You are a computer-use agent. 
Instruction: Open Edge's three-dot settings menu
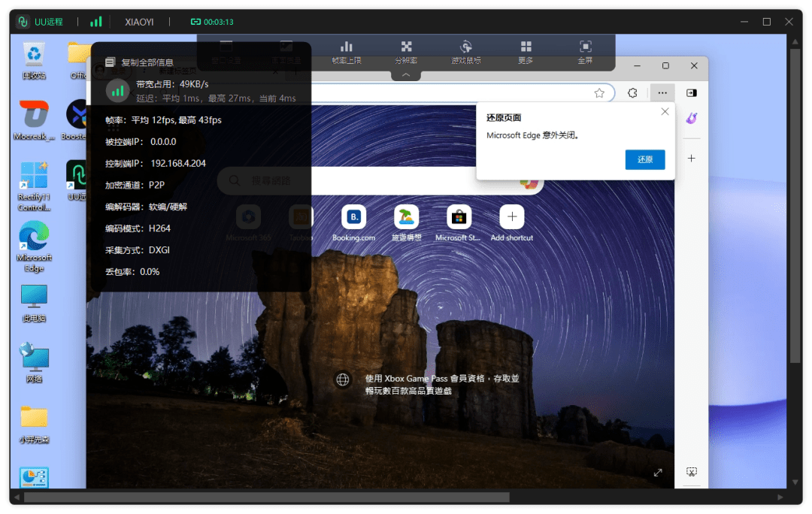click(x=662, y=93)
